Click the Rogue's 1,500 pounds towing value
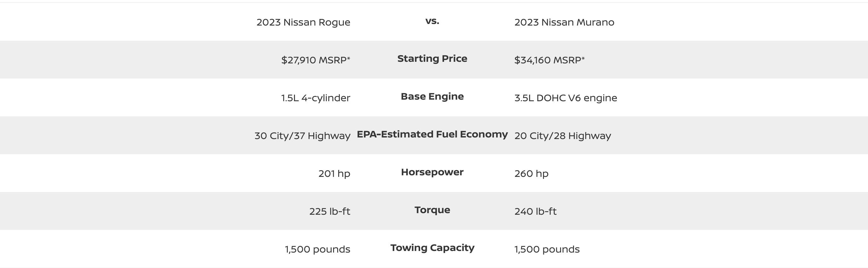Viewport: 868px width, 268px height. click(x=317, y=249)
